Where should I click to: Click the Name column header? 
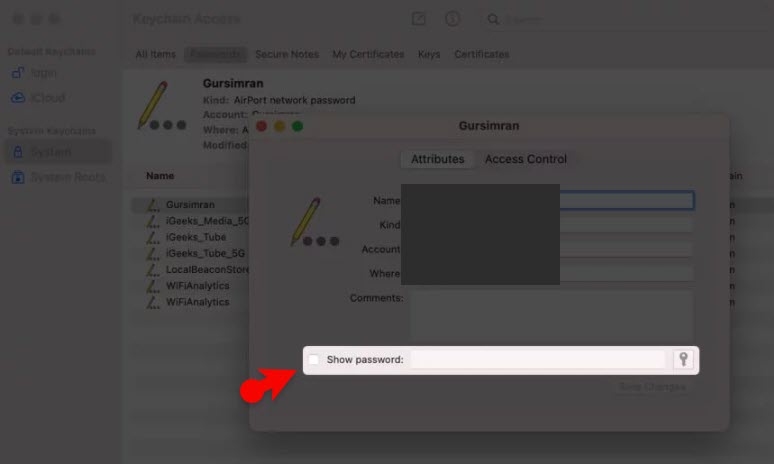160,176
